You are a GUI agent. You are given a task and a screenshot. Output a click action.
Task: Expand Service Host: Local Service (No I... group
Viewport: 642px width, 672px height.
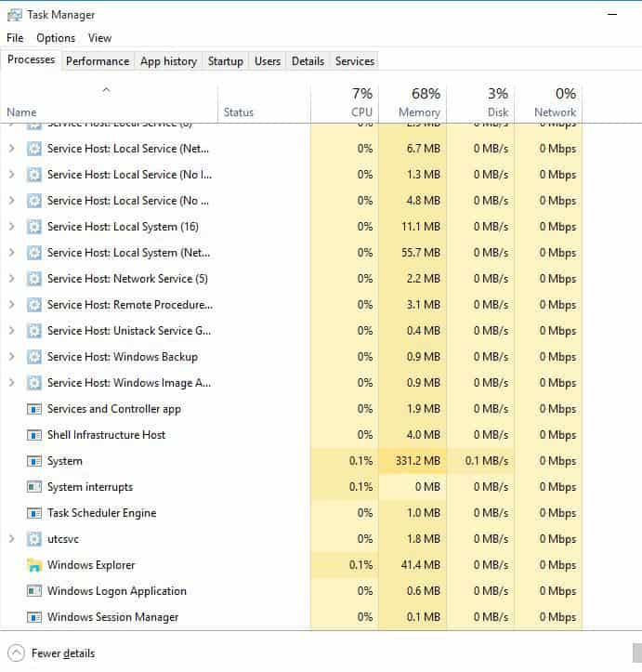11,175
